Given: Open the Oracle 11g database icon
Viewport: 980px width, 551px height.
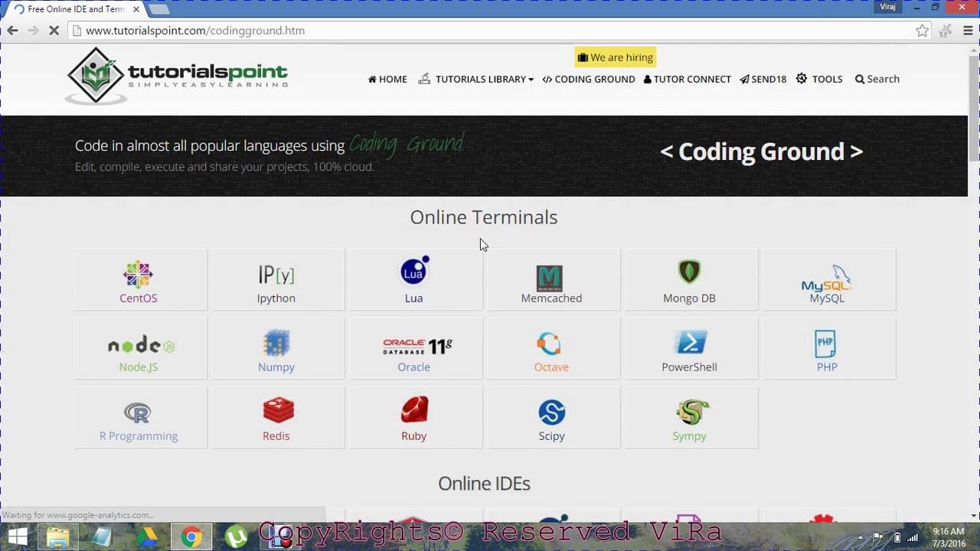Looking at the screenshot, I should coord(416,347).
